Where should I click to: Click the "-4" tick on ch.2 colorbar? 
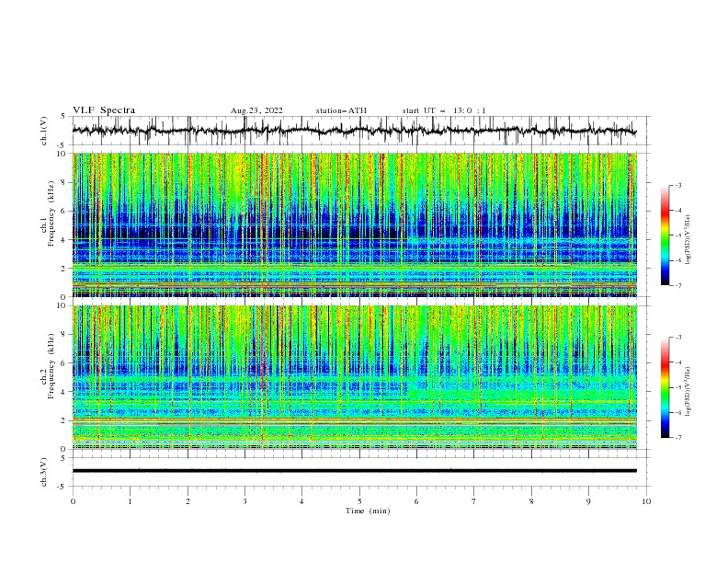click(x=677, y=362)
